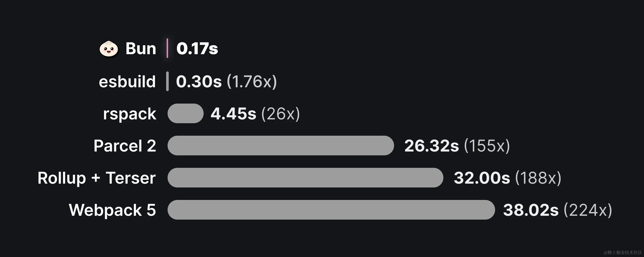Select the esbuild bundler label
The width and height of the screenshot is (644, 257).
pyautogui.click(x=127, y=81)
